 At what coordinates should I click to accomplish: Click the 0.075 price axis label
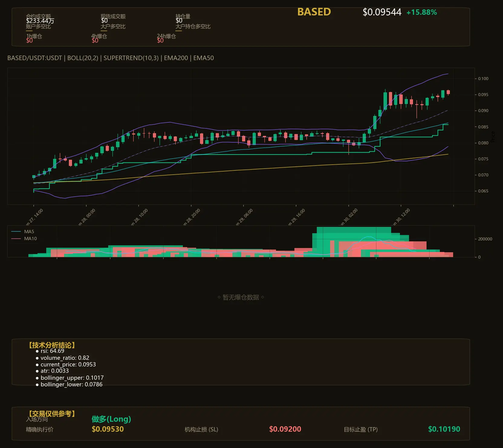pos(483,159)
